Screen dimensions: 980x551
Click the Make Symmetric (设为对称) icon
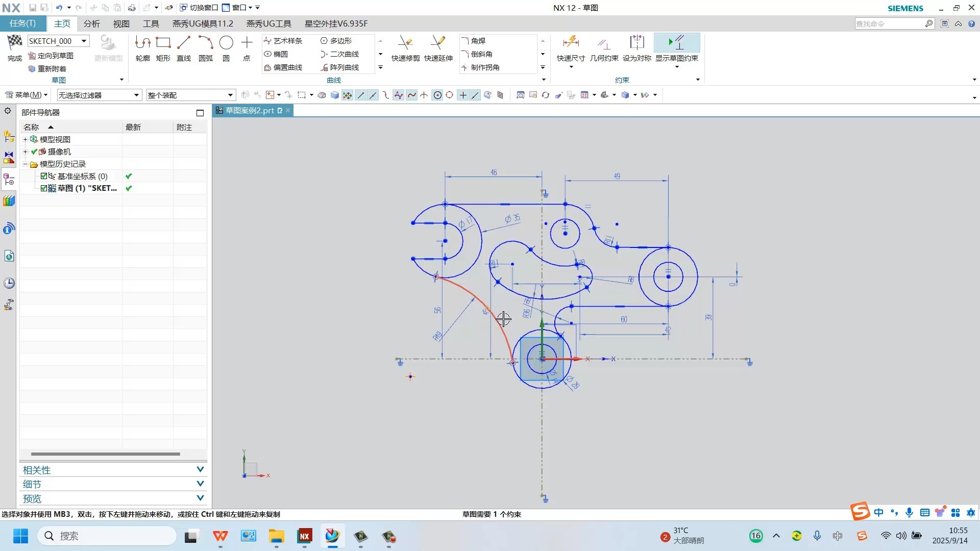pos(636,43)
